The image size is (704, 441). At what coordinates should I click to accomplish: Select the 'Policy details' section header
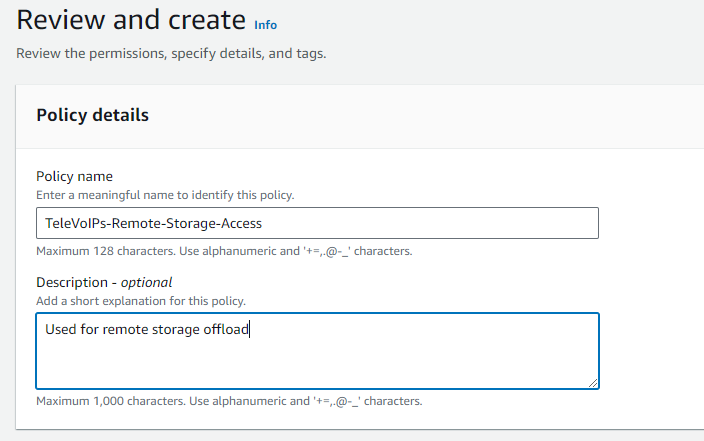tap(92, 115)
